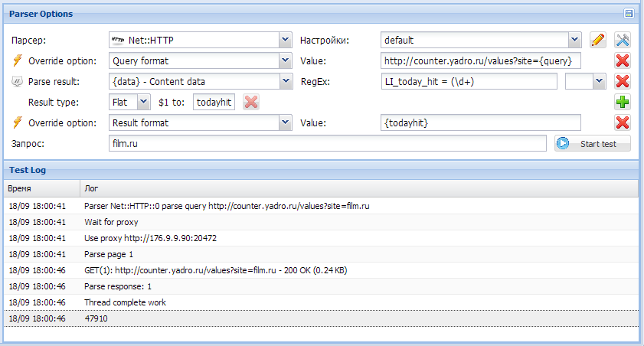Click lightning icon beside Result format override
This screenshot has height=346, width=644.
[18, 122]
